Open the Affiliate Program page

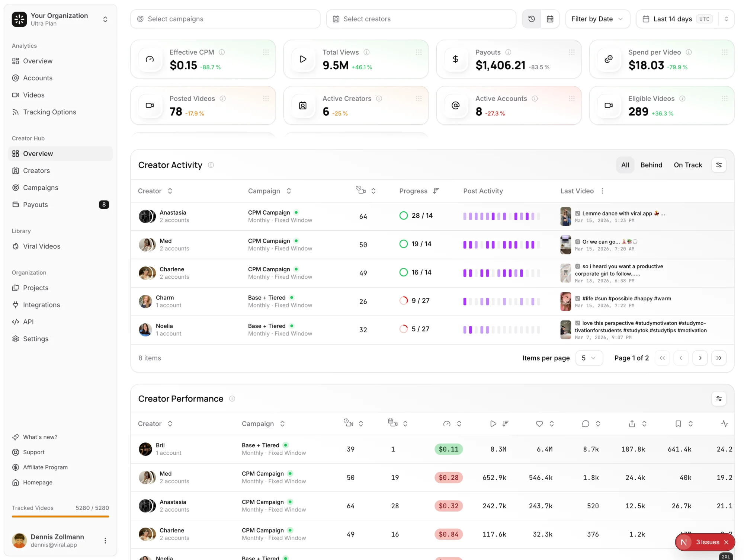[45, 467]
